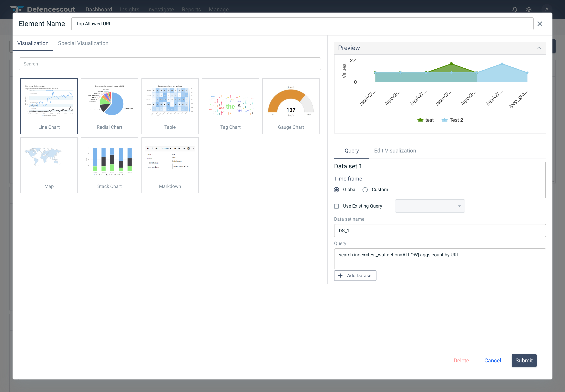Click the user avatar icon
This screenshot has width=565, height=392.
[547, 10]
